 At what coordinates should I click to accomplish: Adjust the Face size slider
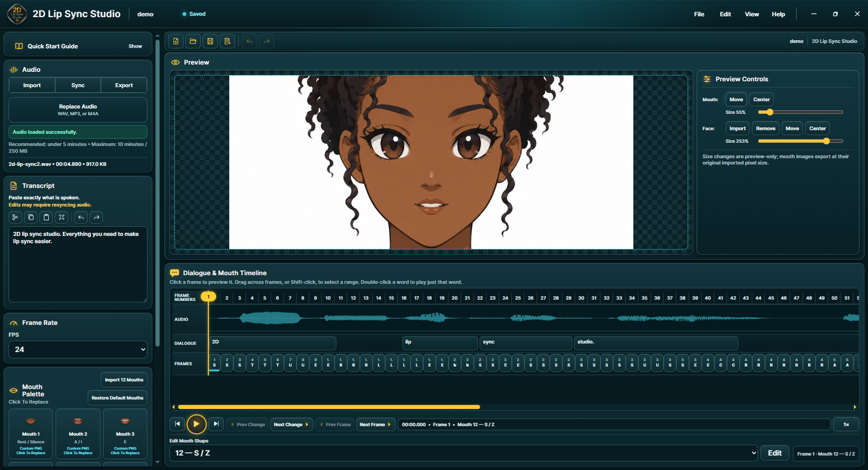[800, 141]
